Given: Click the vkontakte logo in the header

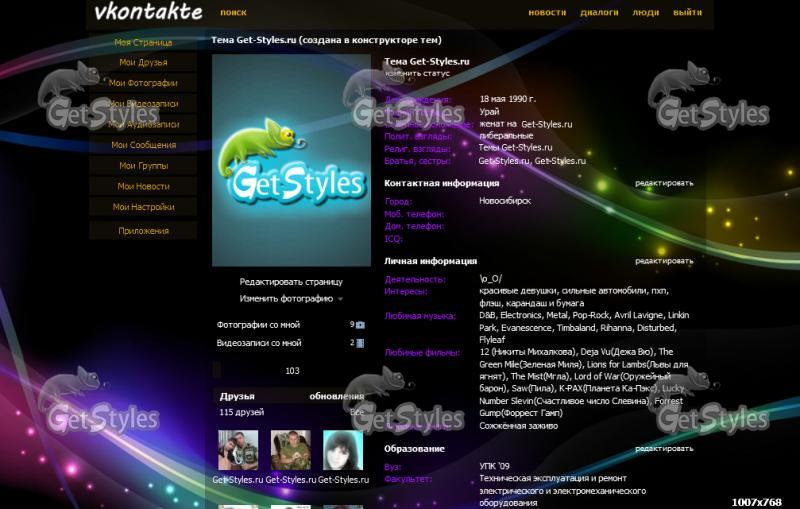Looking at the screenshot, I should [x=148, y=13].
